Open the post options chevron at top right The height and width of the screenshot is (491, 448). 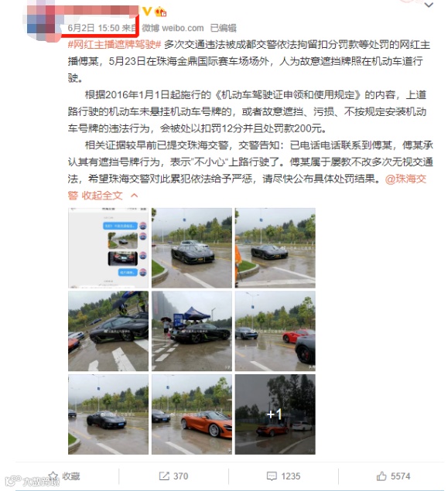click(x=428, y=5)
